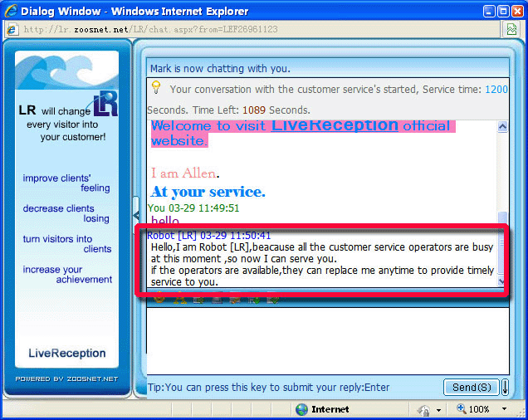Open the send key options arrow
The image size is (528, 420).
(x=505, y=387)
